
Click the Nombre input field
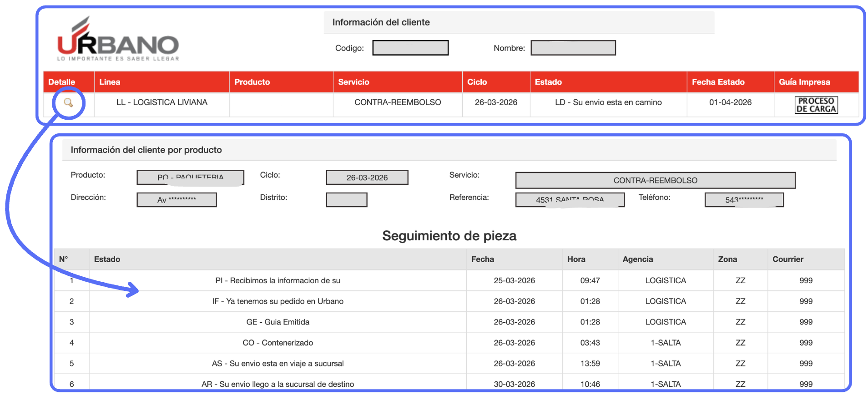pyautogui.click(x=573, y=48)
